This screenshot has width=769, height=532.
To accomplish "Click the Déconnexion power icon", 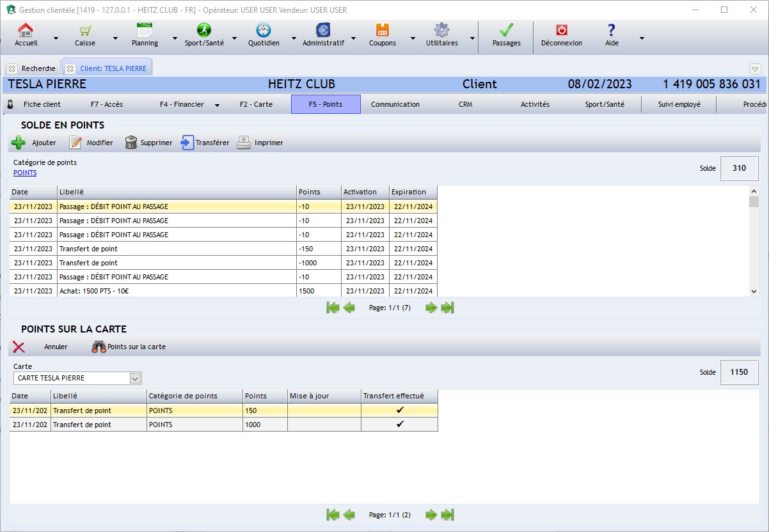I will pos(561,31).
